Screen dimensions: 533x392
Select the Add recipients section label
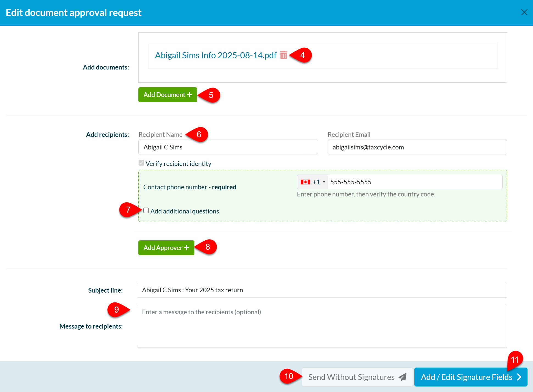click(x=107, y=134)
